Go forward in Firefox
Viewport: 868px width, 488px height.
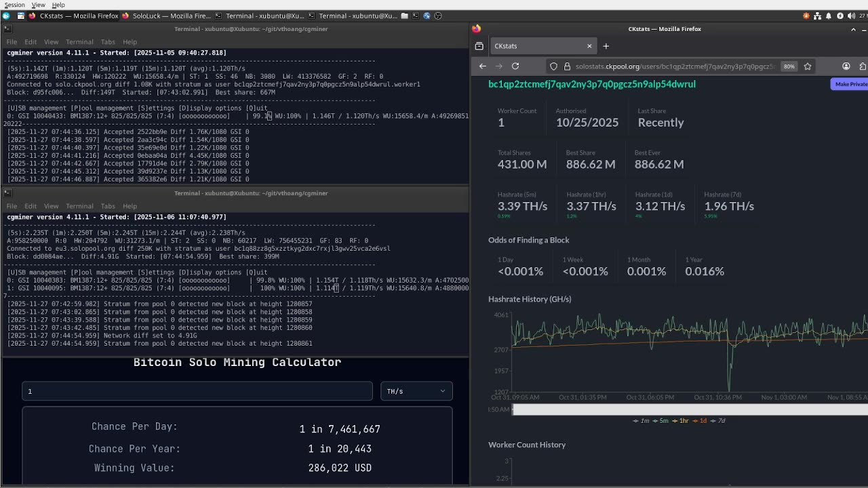click(499, 66)
